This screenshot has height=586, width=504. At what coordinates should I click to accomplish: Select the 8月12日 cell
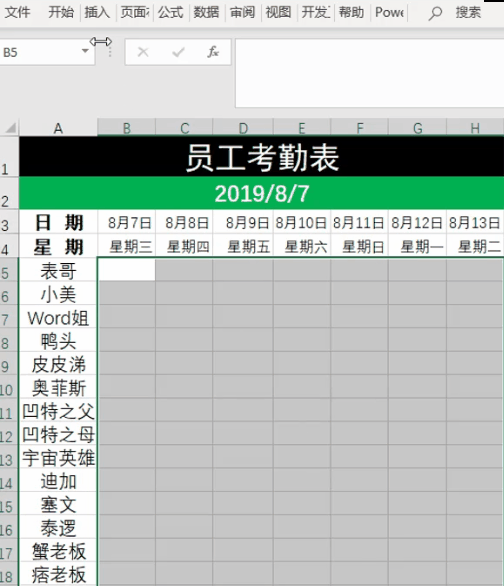[418, 222]
